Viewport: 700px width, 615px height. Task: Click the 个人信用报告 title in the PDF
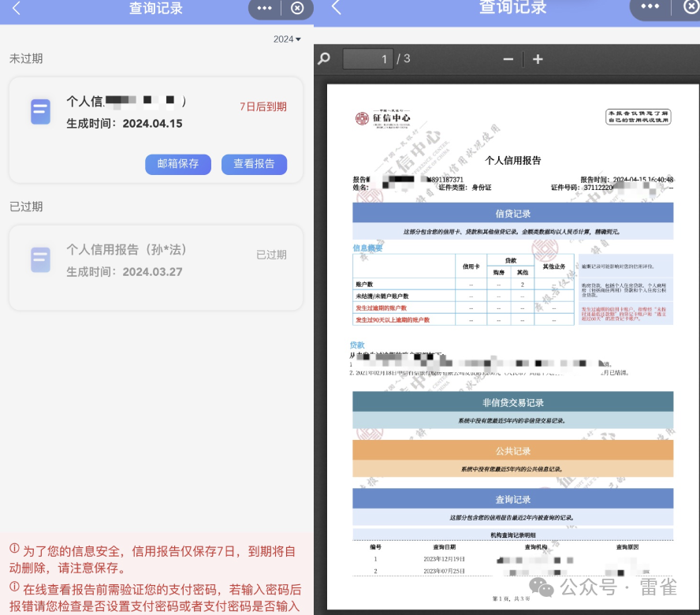pos(512,160)
